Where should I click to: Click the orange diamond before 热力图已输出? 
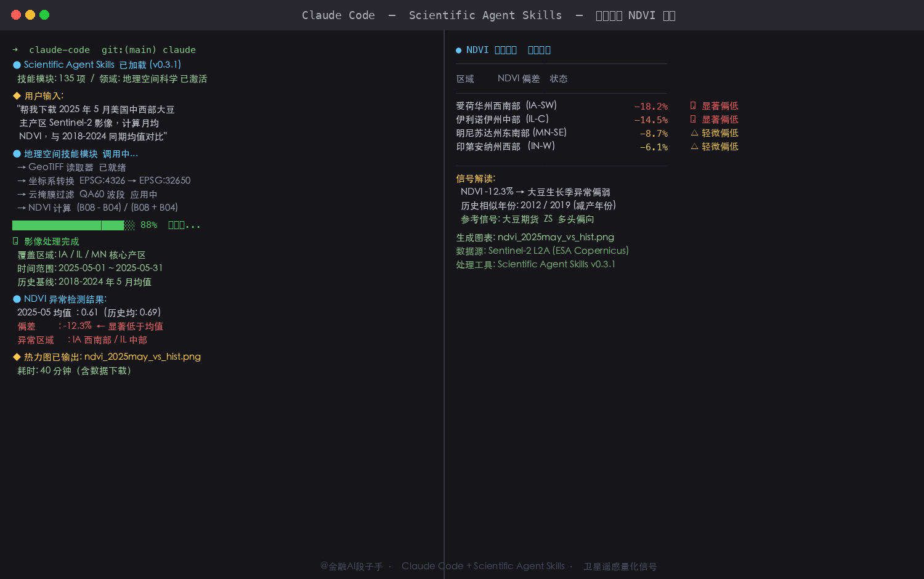17,357
